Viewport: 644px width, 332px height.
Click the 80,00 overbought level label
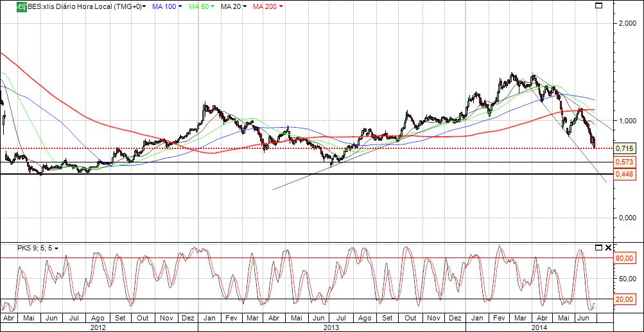click(625, 258)
